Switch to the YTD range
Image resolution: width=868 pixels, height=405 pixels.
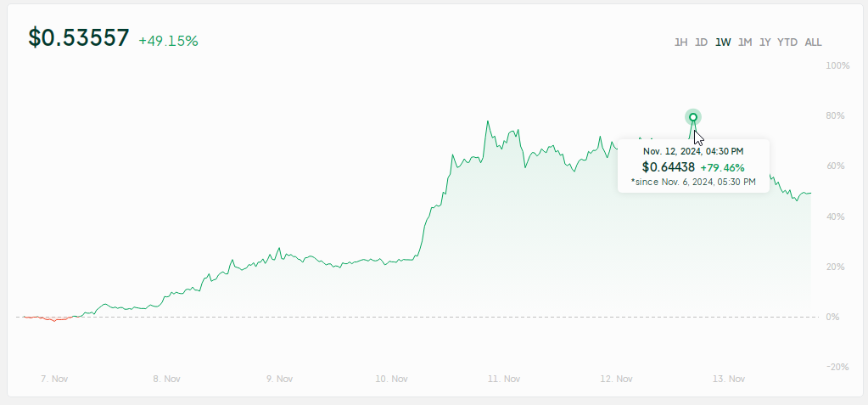click(x=787, y=42)
